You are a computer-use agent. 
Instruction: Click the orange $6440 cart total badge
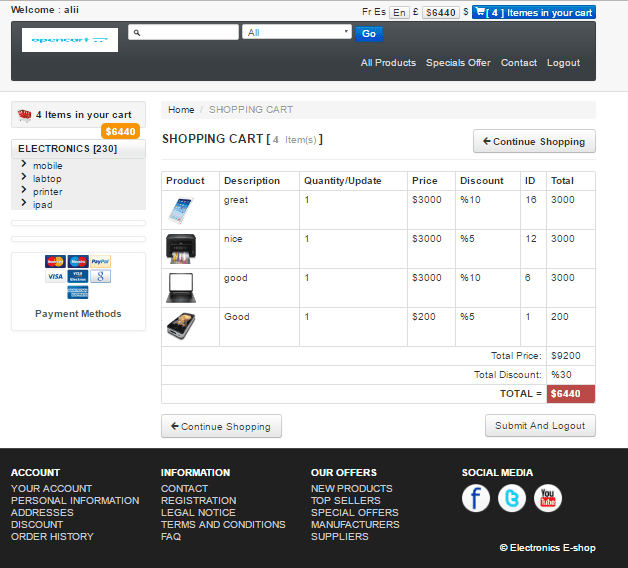click(x=120, y=132)
